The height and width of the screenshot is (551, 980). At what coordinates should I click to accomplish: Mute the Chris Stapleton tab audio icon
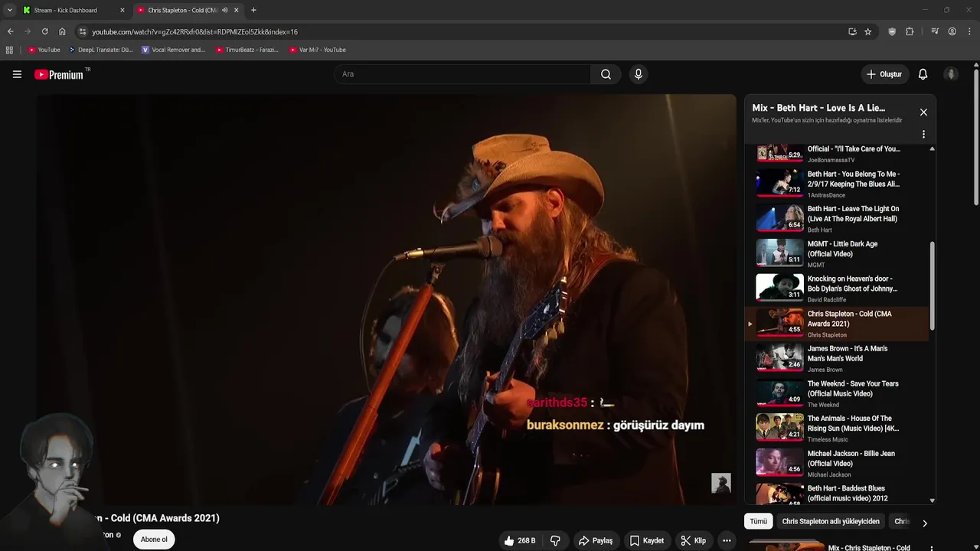(x=224, y=10)
